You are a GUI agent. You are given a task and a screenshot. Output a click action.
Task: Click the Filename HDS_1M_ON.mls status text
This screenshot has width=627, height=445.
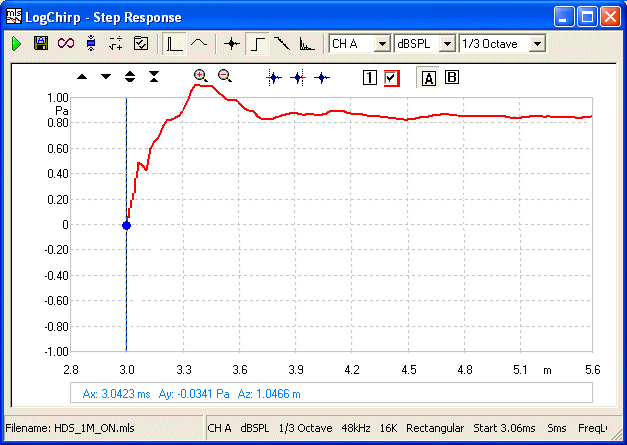coord(70,428)
